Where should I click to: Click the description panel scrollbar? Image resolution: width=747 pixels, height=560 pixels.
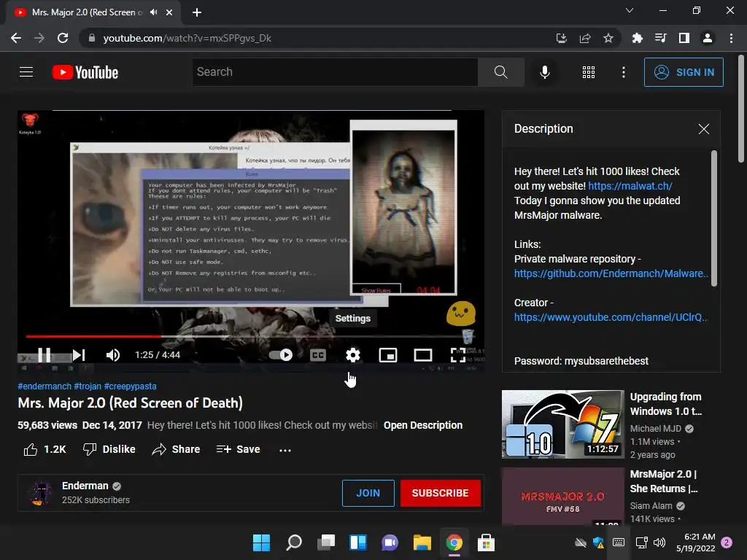[713, 219]
